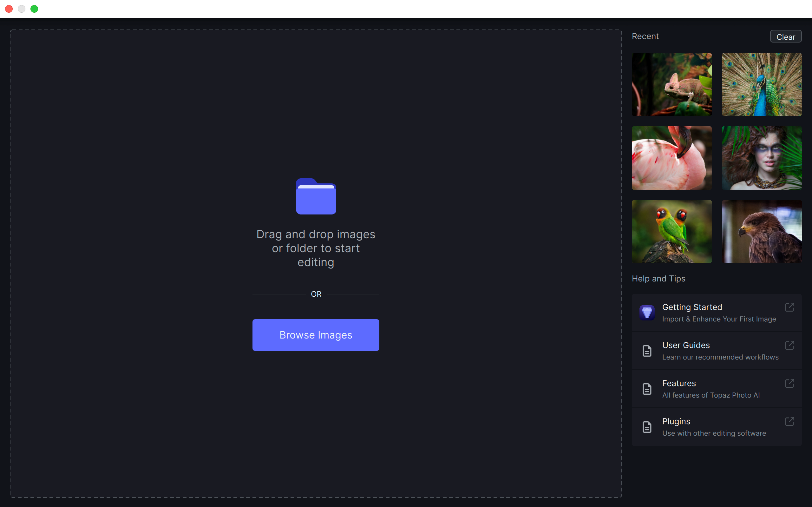Click the green fullscreen window button
Viewport: 812px width, 507px height.
34,9
